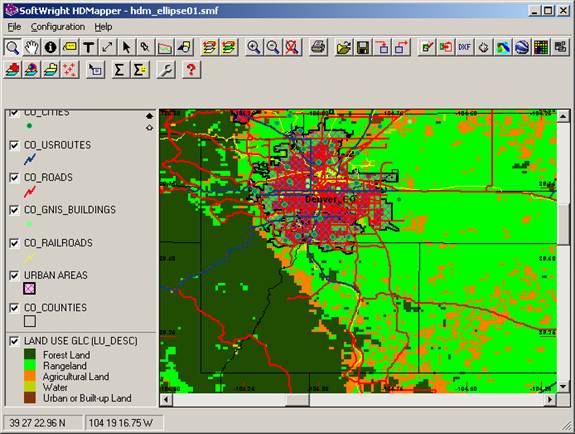Toggle the CO_ROADS layer checkbox
The height and width of the screenshot is (434, 575).
click(x=14, y=178)
